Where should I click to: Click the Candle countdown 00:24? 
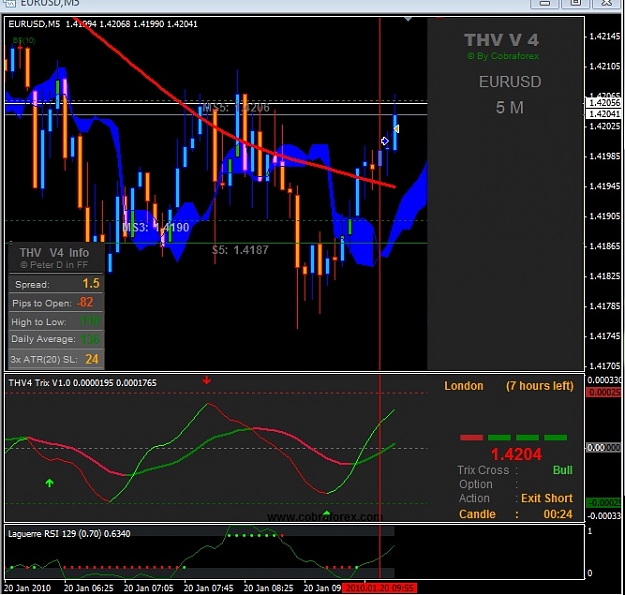(558, 514)
